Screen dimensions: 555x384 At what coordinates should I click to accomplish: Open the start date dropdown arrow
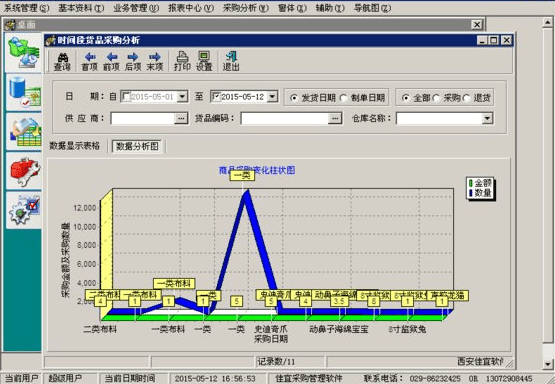[x=182, y=96]
